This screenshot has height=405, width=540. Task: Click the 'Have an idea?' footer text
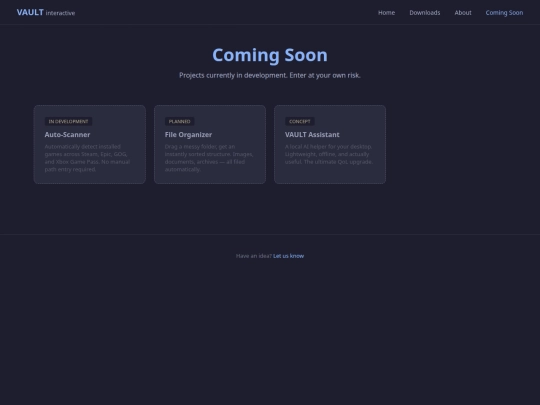click(254, 256)
